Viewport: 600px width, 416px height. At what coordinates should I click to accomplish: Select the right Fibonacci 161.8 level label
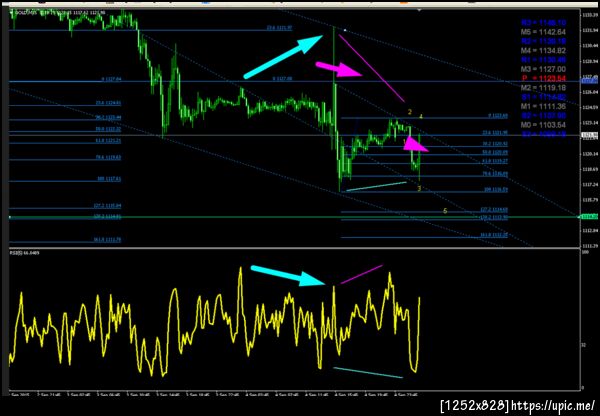click(494, 235)
